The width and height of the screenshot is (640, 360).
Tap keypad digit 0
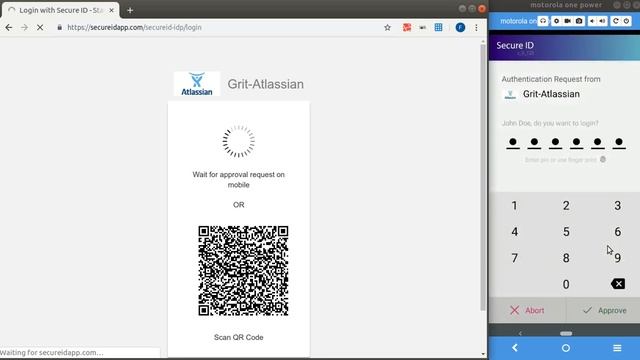click(566, 284)
